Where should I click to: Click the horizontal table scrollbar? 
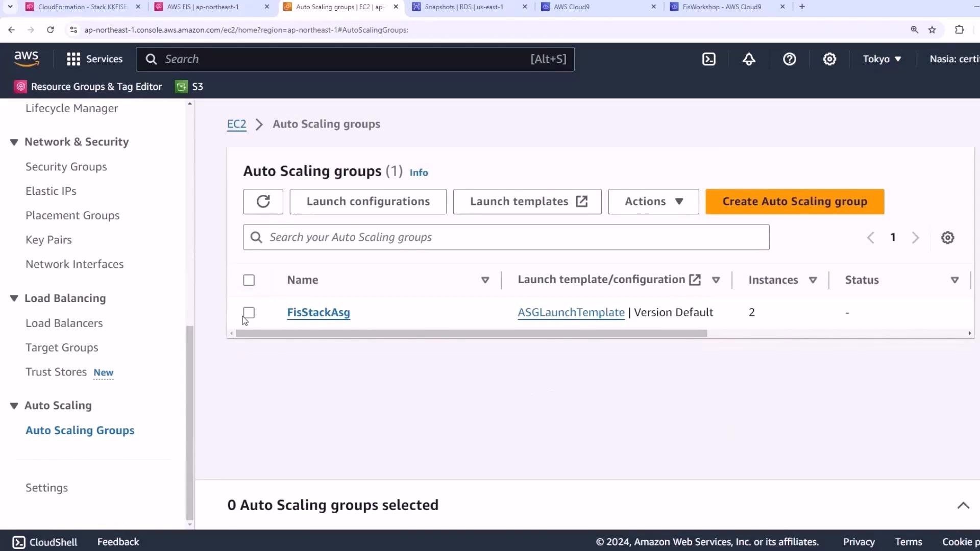click(471, 334)
